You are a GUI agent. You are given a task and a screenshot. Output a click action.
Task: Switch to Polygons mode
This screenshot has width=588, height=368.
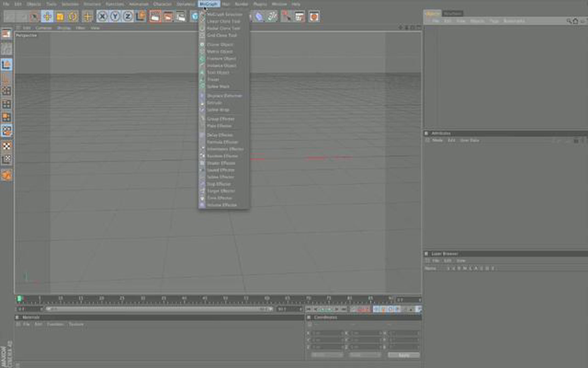point(6,117)
